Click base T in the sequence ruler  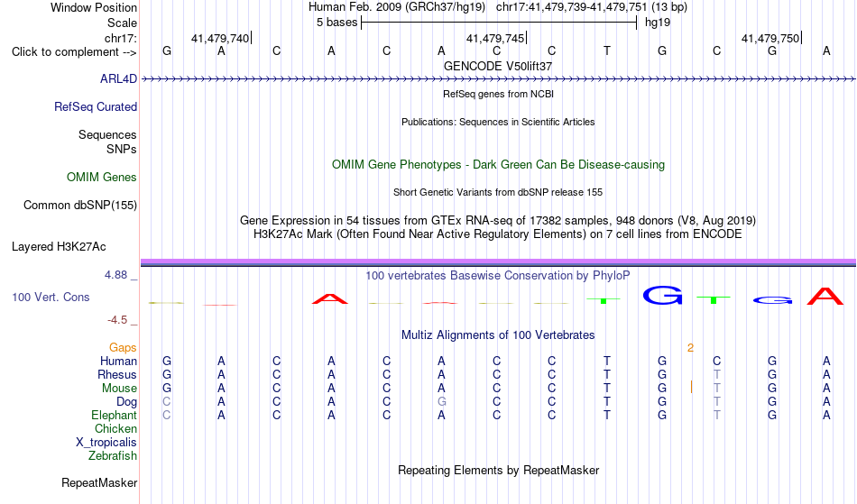607,50
